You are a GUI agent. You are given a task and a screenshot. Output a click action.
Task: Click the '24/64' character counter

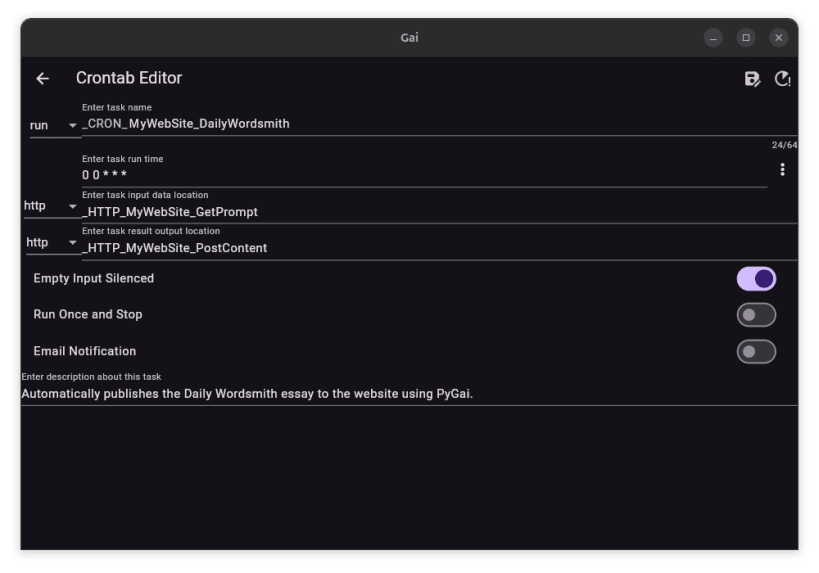(x=784, y=145)
